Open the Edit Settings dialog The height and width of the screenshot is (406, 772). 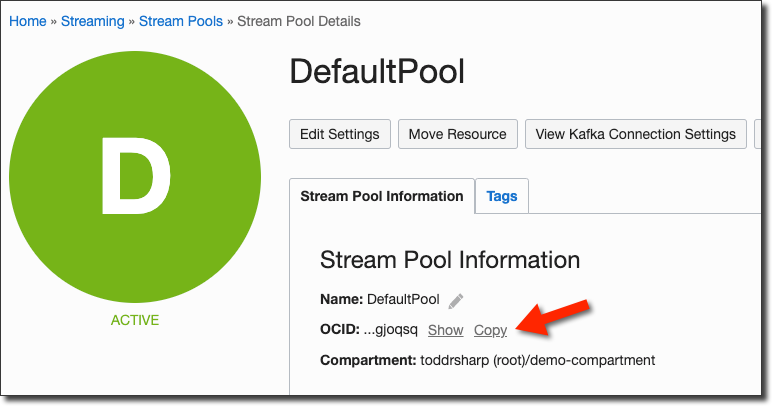click(x=340, y=134)
